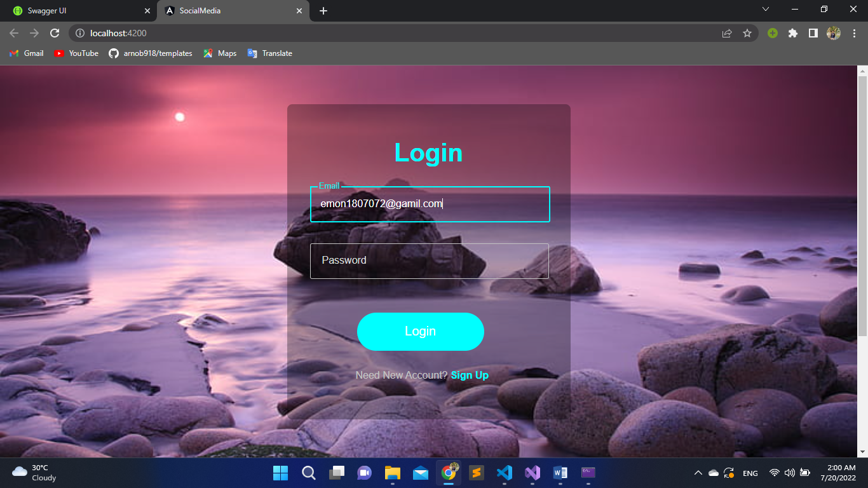Open Microsoft Word from the taskbar

[x=560, y=473]
